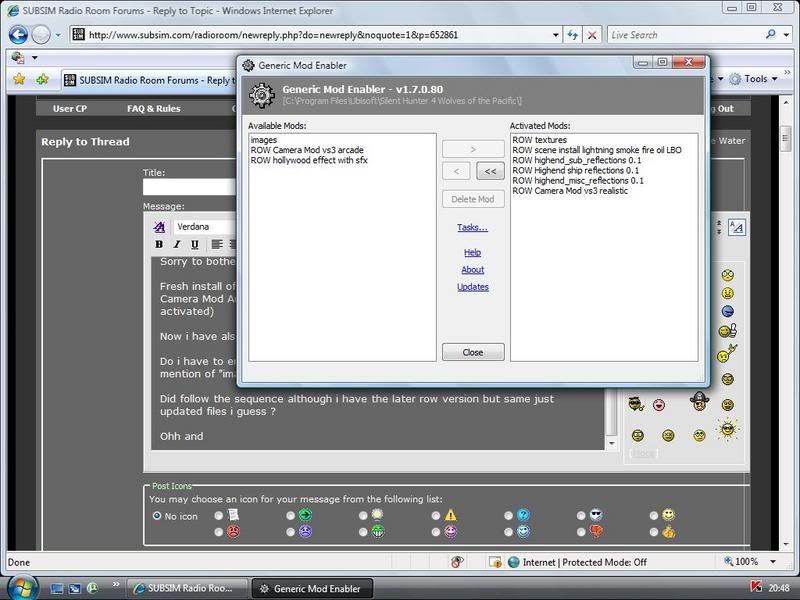Click the Title input field in reply form
Image resolution: width=800 pixels, height=600 pixels.
190,187
